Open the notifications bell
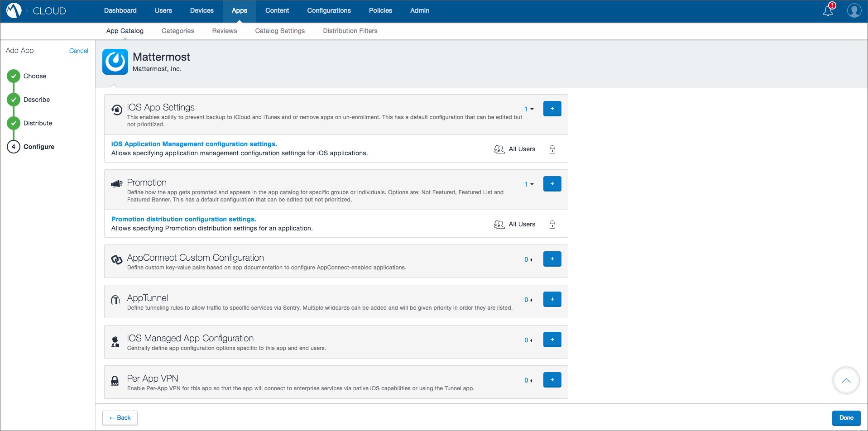The width and height of the screenshot is (868, 431). tap(828, 10)
